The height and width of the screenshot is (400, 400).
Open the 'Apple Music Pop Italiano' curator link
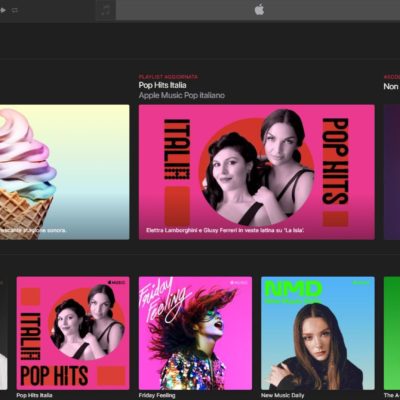[x=182, y=95]
